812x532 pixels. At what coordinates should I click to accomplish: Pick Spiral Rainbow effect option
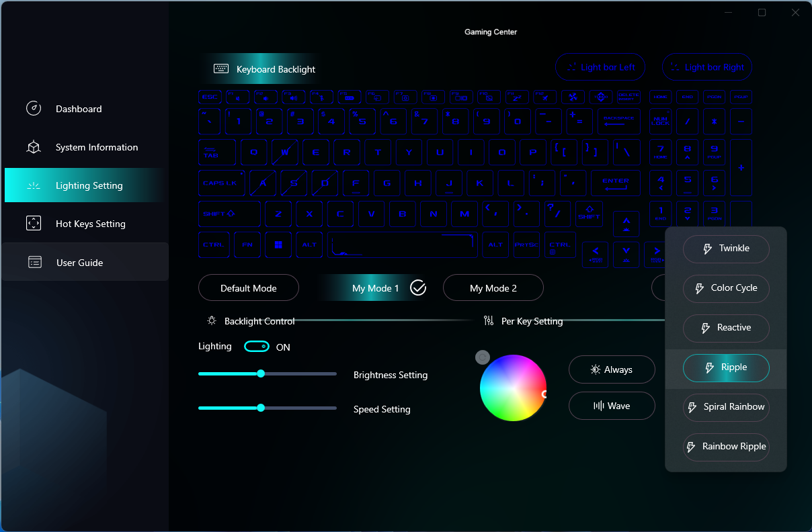pyautogui.click(x=726, y=407)
